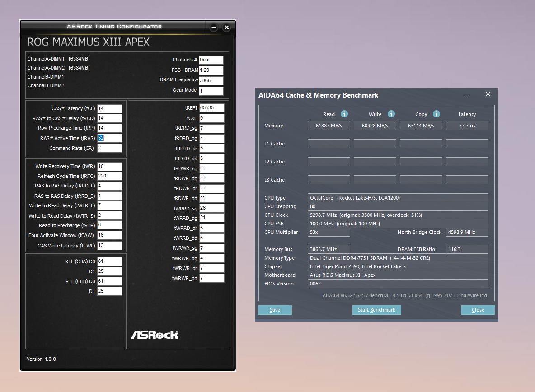Click the tWRWR_sg value field
This screenshot has height=392, width=535.
tap(212, 248)
